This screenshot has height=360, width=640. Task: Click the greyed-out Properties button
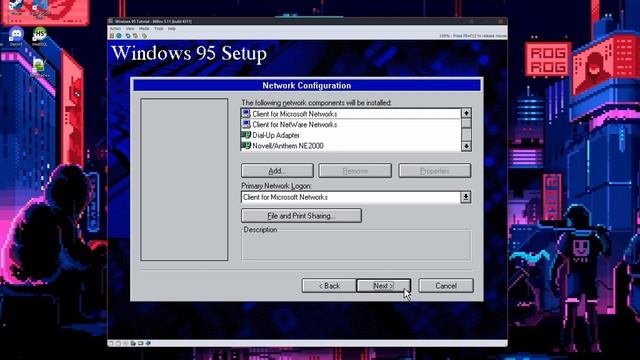click(434, 171)
